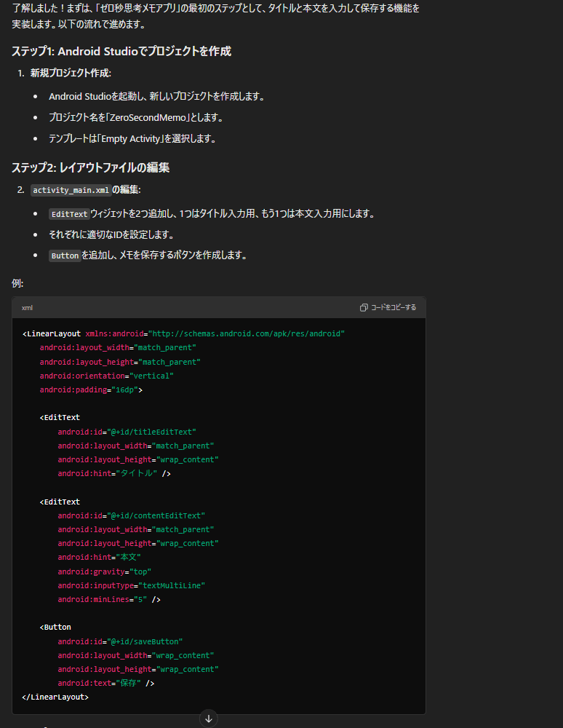The height and width of the screenshot is (728, 563).
Task: Click the line android:orientation="vertical"
Action: point(107,376)
